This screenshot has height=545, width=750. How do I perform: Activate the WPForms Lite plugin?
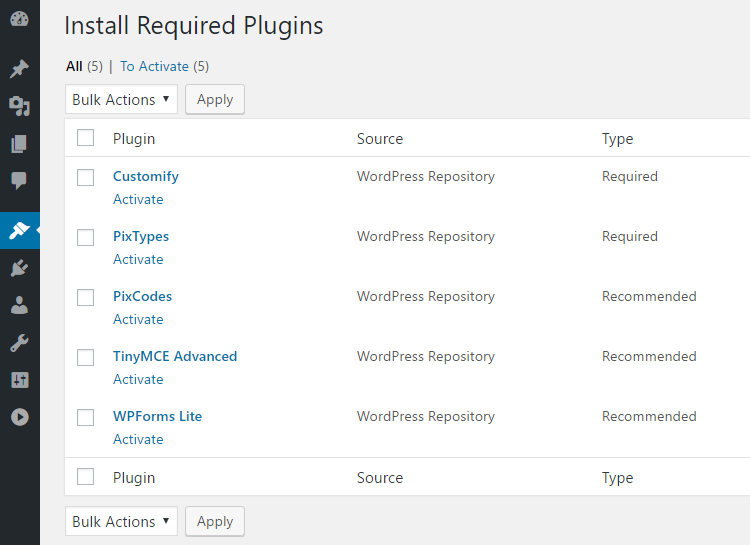[138, 439]
